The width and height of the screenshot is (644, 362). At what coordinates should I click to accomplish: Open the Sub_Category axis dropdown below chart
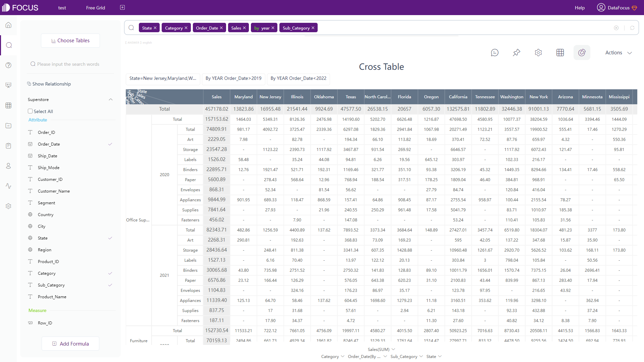407,356
